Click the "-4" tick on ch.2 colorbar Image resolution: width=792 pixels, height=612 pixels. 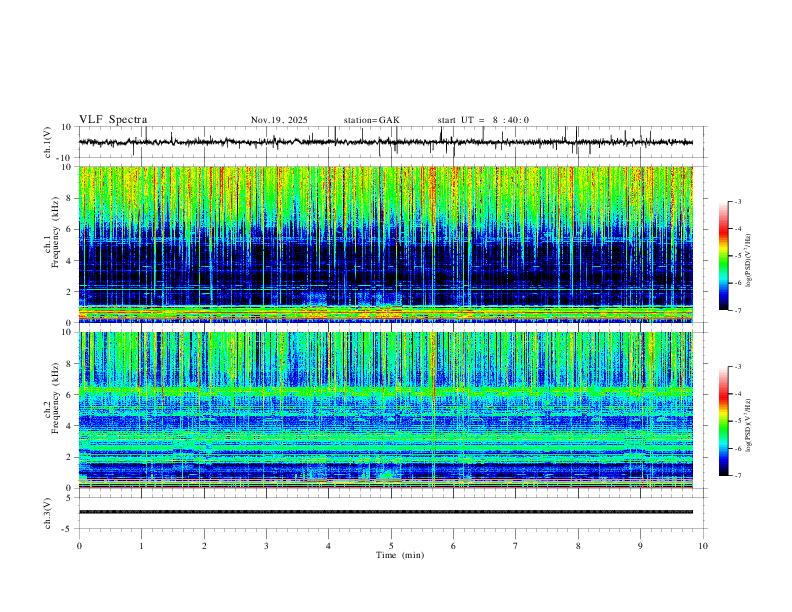(x=737, y=394)
